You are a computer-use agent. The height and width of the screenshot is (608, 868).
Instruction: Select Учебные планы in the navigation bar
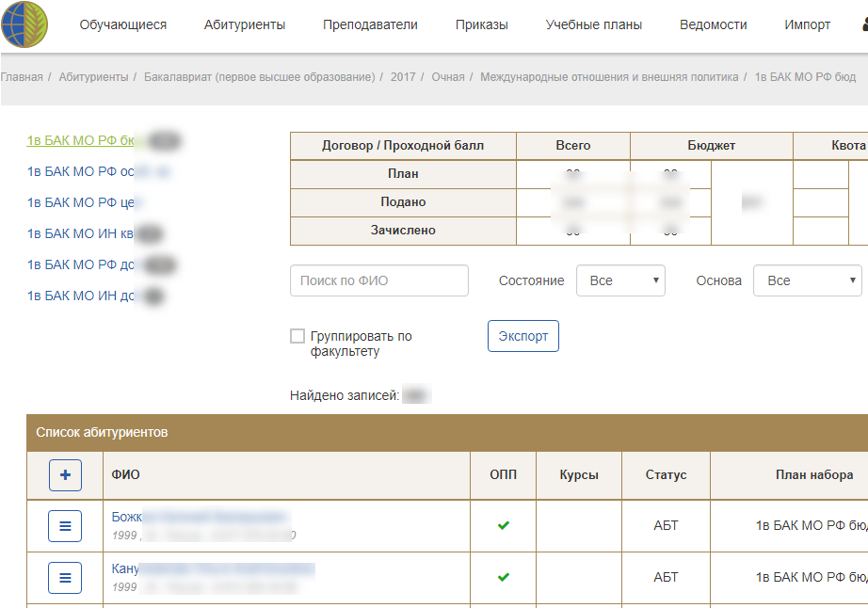(x=594, y=25)
